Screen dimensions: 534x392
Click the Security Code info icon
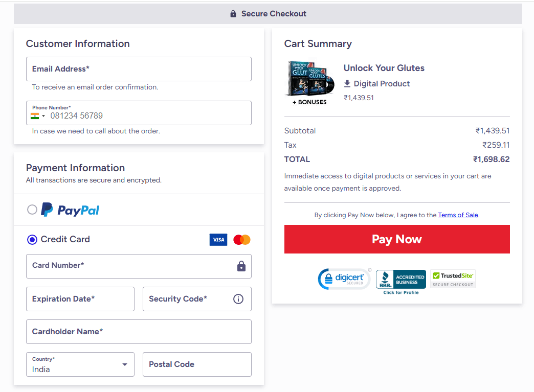238,299
